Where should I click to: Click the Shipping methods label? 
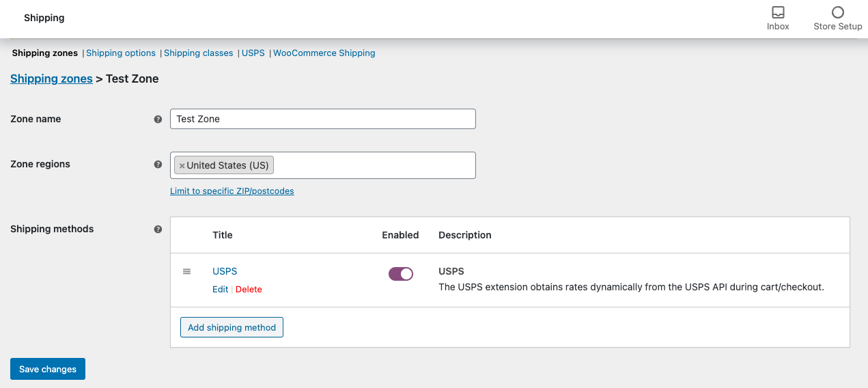point(52,229)
